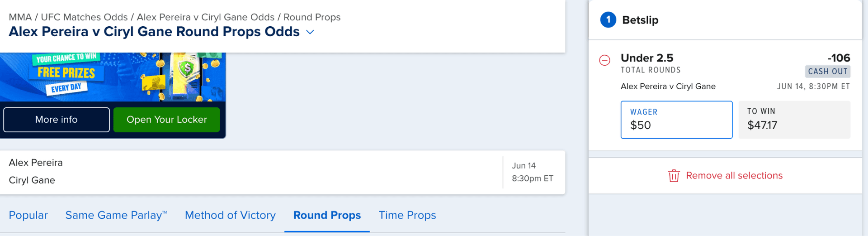Select the Round Props tab
The width and height of the screenshot is (868, 236).
point(327,215)
